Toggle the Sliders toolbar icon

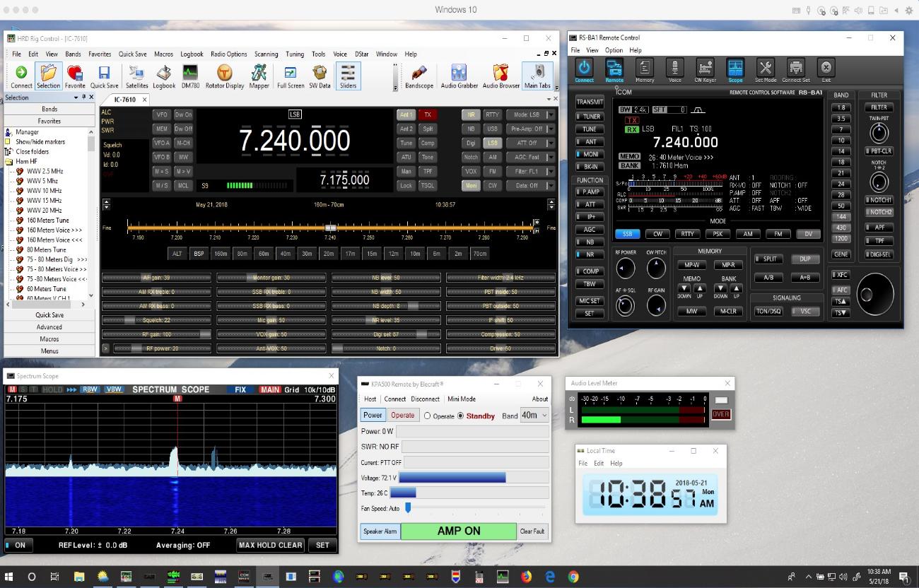348,76
